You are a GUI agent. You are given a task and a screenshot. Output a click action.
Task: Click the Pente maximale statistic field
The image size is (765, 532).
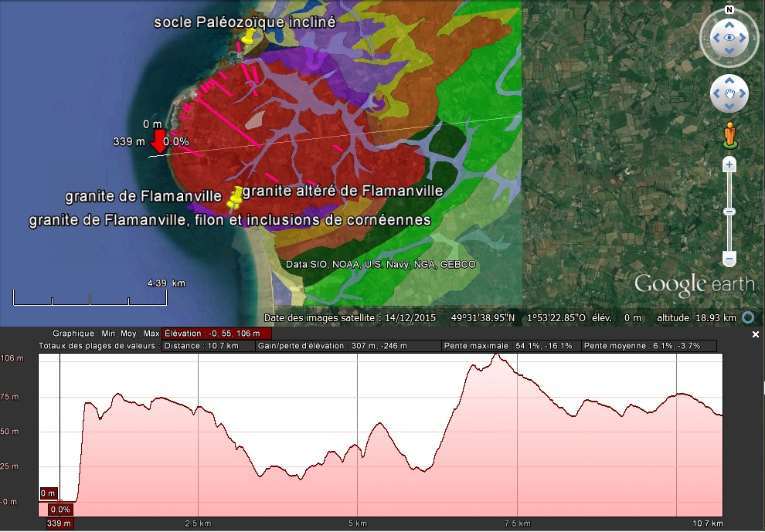[511, 346]
